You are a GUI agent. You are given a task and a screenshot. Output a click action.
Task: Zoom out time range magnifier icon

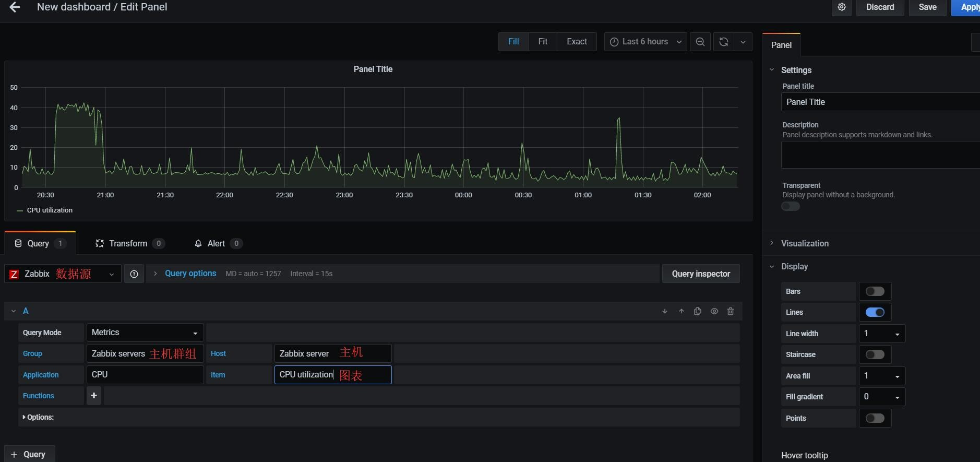click(700, 42)
